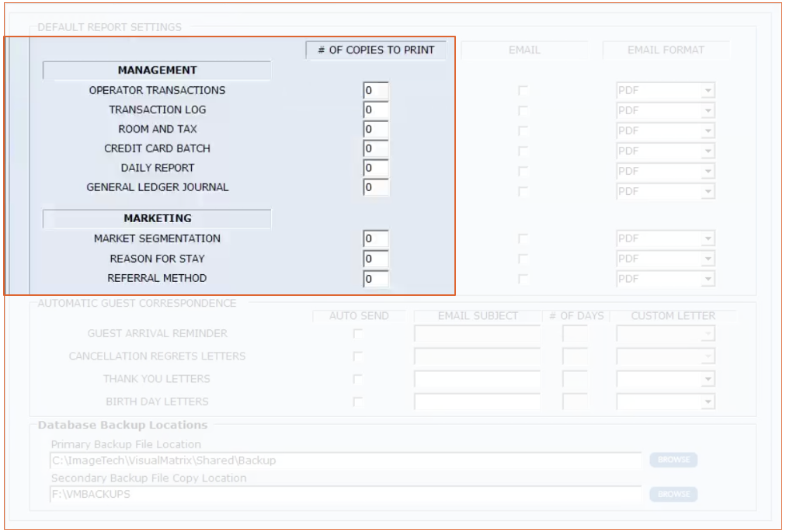Click the Guest Arrival Reminder email subject field
Viewport: 786px width, 532px height.
click(x=477, y=334)
